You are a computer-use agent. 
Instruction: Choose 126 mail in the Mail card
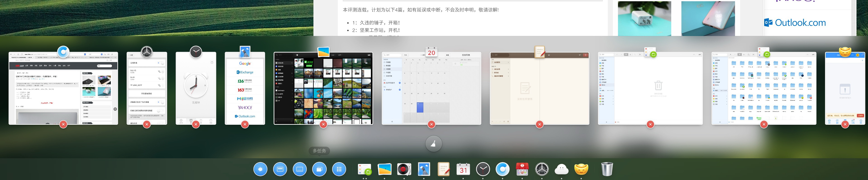click(245, 81)
